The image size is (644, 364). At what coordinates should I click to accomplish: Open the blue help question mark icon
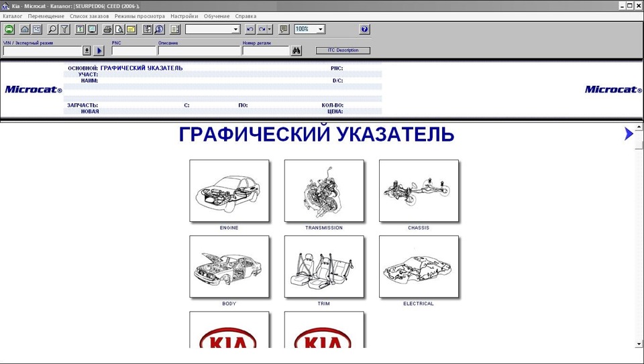tap(364, 29)
